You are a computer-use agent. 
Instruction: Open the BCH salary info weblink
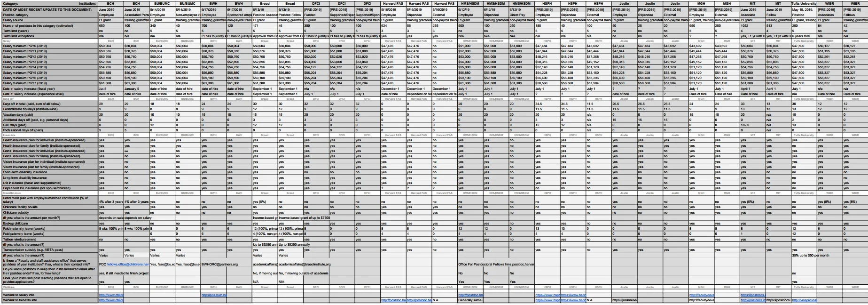point(111,295)
